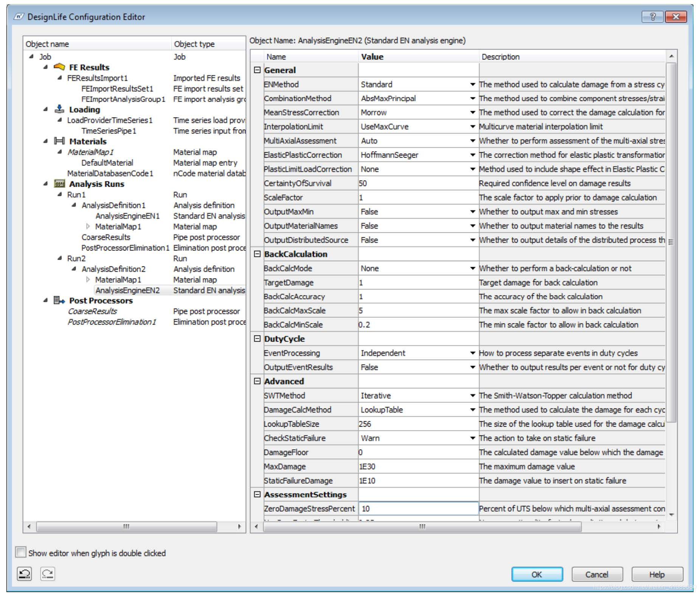This screenshot has height=594, width=700.
Task: Open the BackCalcMode dropdown
Action: [473, 268]
